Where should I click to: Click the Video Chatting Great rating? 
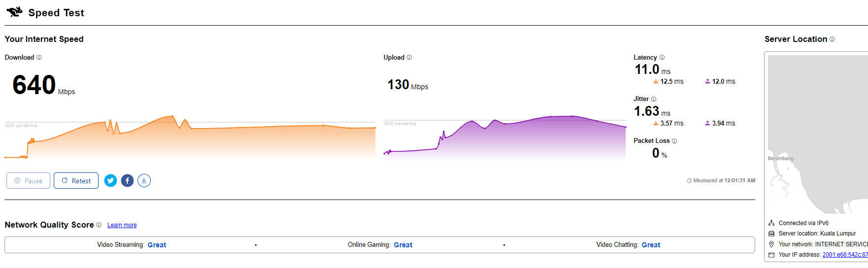point(651,245)
